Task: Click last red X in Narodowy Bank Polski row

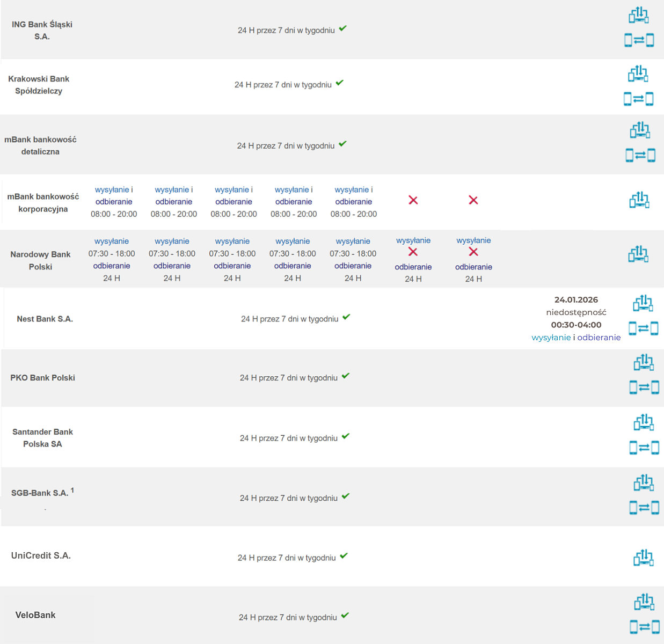Action: [x=473, y=252]
